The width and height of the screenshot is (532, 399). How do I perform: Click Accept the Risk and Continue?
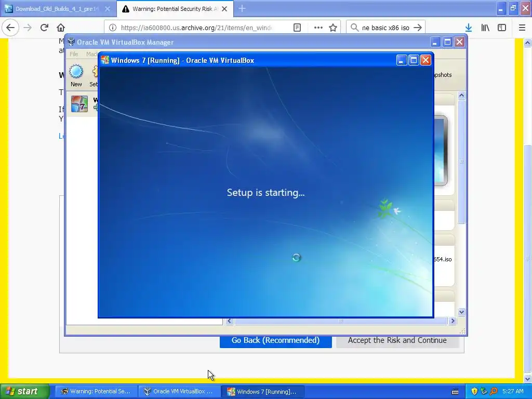[397, 340]
